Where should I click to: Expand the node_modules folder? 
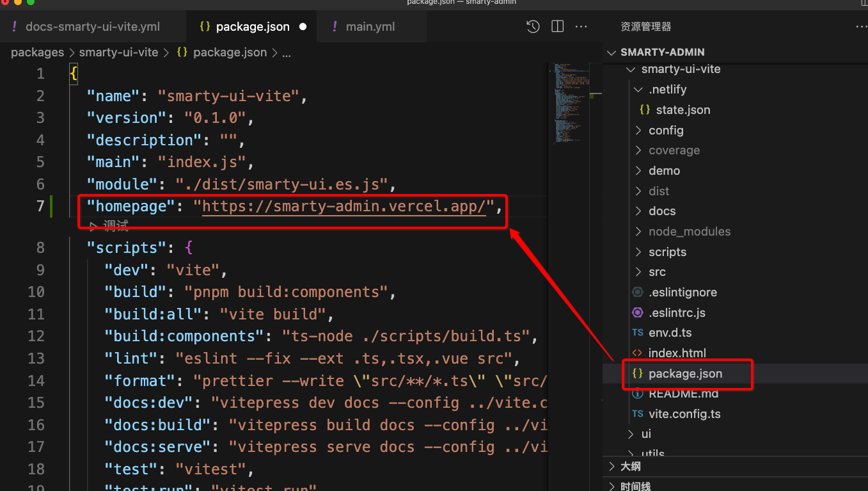689,232
